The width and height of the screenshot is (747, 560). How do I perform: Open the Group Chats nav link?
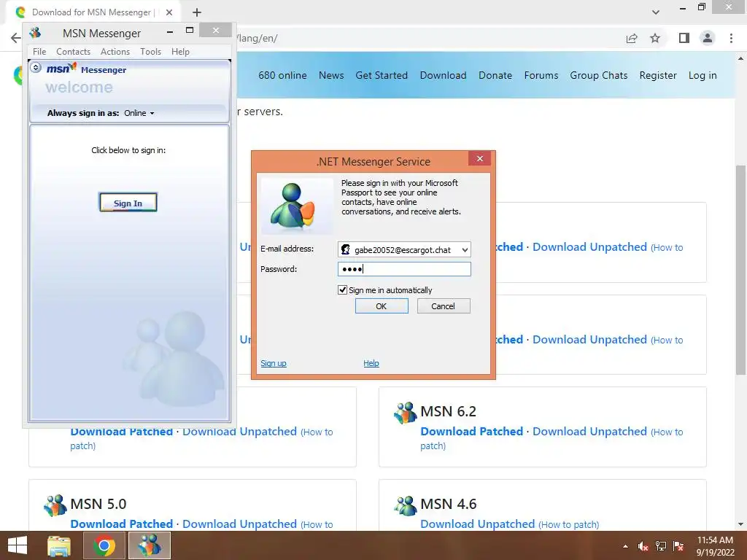click(x=599, y=75)
